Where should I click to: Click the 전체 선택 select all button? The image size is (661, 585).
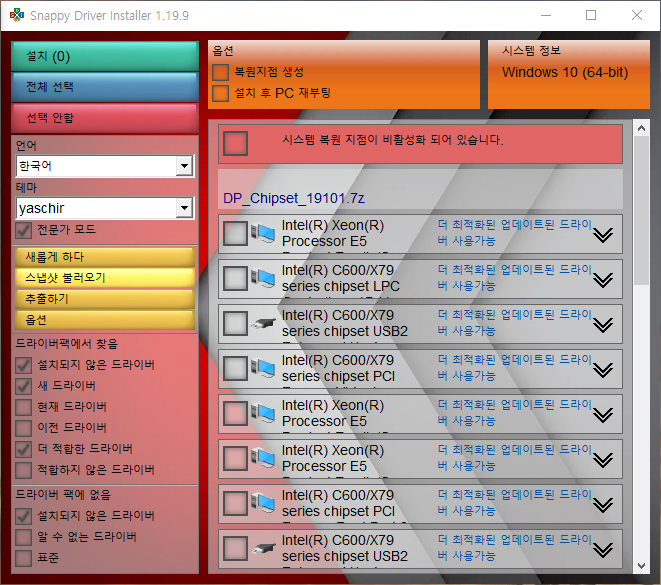pyautogui.click(x=105, y=87)
